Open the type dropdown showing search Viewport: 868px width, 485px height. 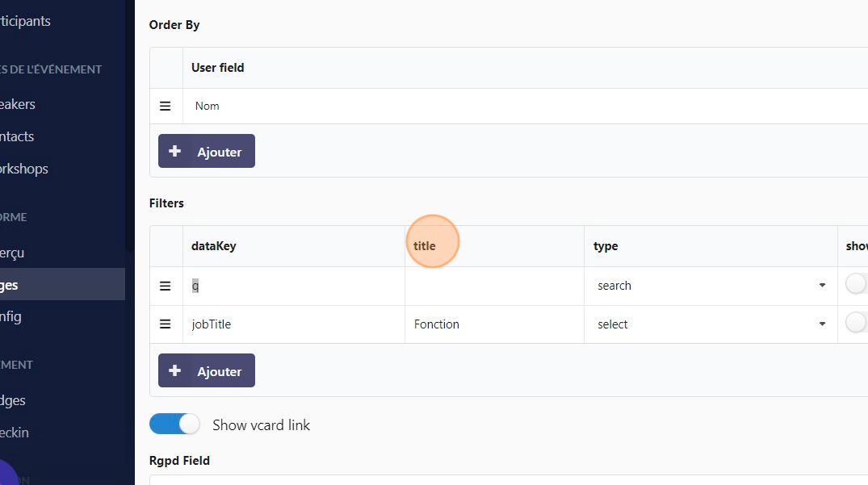711,286
